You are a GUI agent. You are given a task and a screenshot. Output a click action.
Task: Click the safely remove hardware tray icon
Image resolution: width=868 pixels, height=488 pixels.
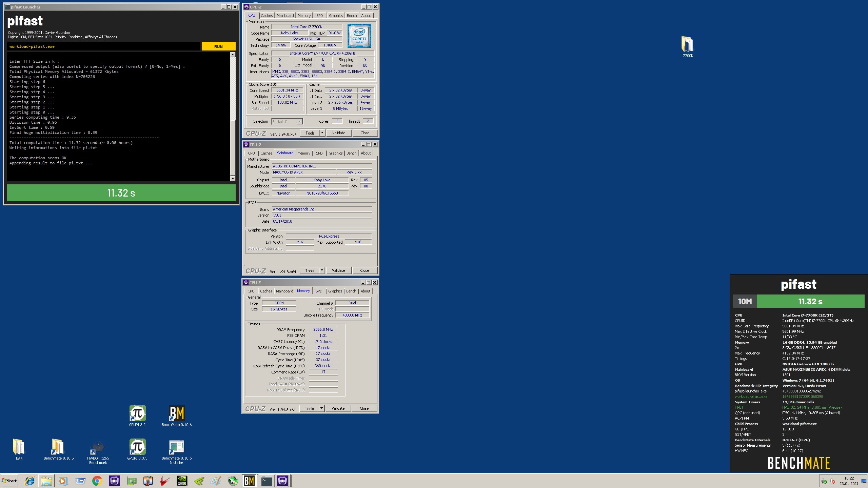tap(824, 481)
